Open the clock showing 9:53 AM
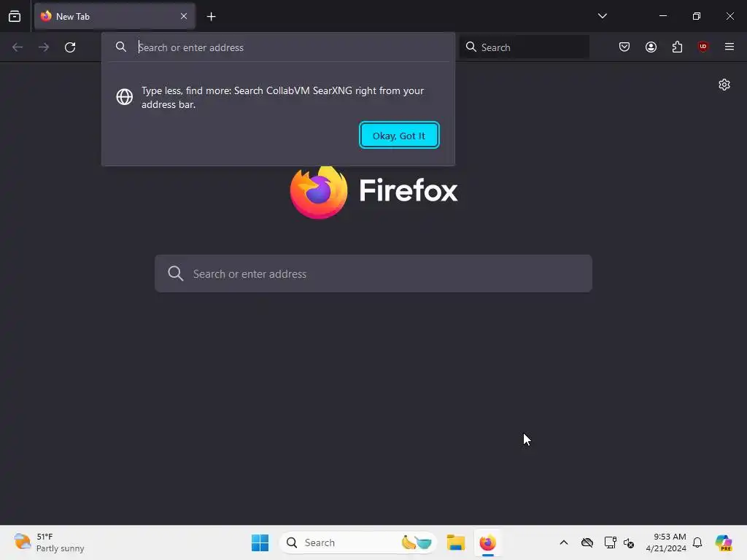Viewport: 747px width, 560px height. point(666,542)
